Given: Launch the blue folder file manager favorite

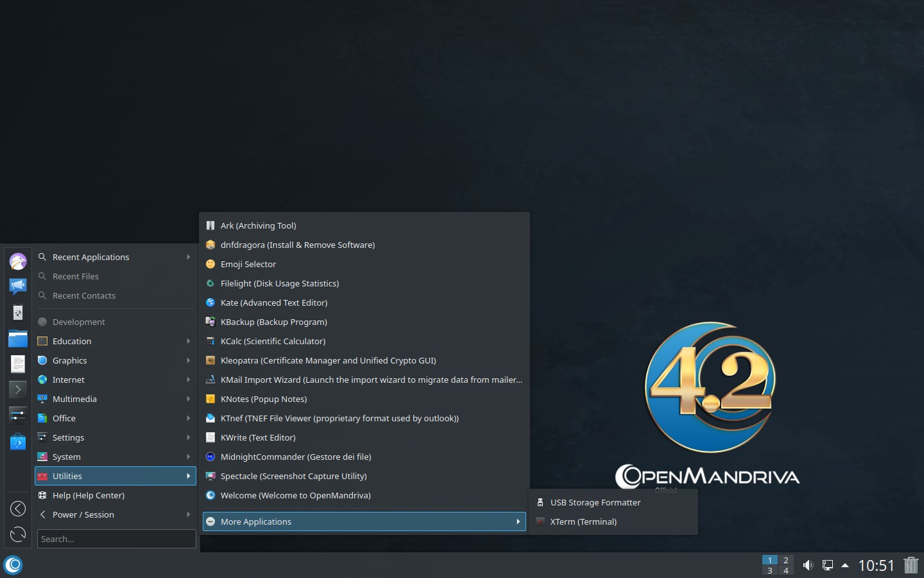Looking at the screenshot, I should (18, 338).
